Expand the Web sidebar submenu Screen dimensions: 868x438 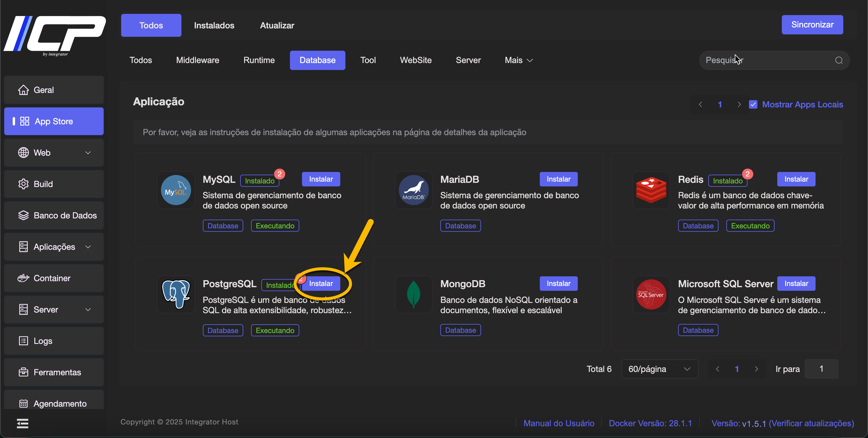pos(88,153)
